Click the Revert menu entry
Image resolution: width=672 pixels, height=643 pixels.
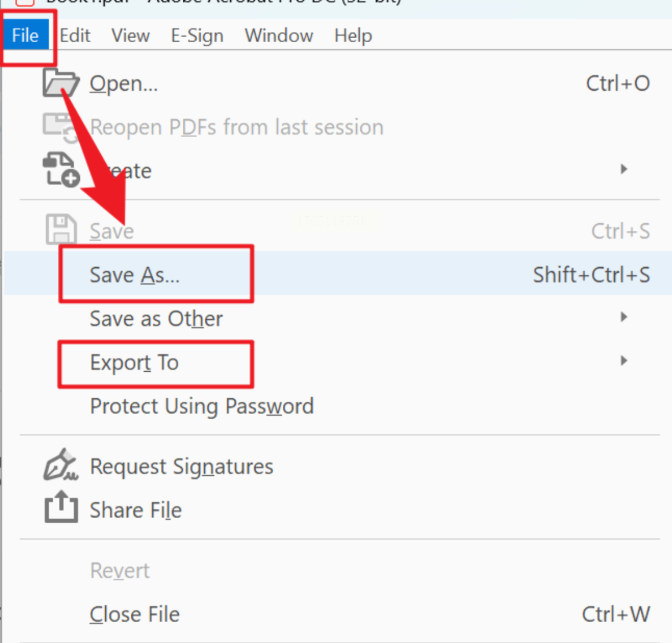120,571
